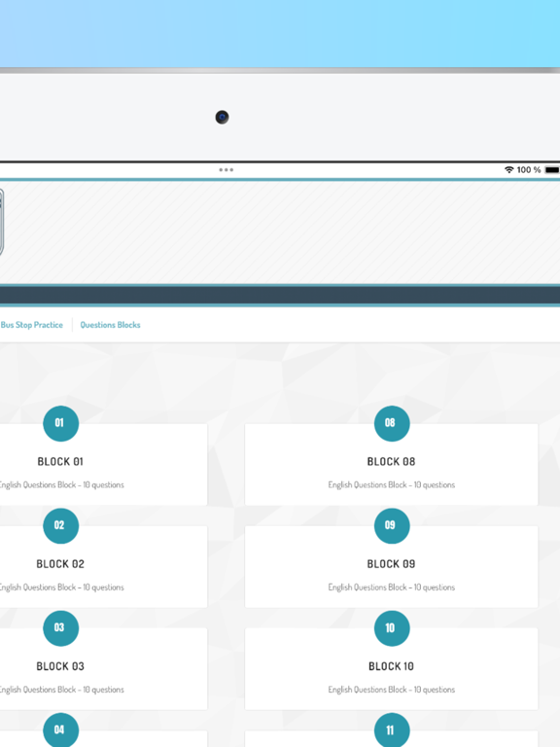This screenshot has width=560, height=747.
Task: Click the description text under BLOCK 08
Action: 392,485
